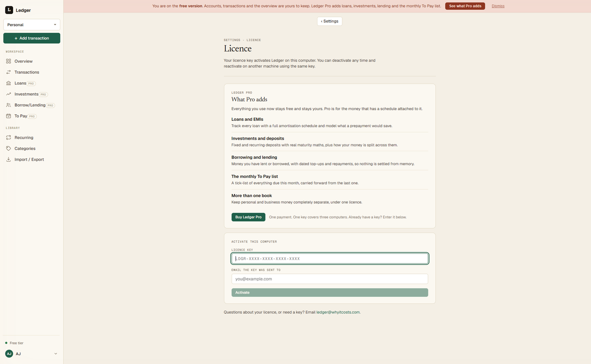This screenshot has height=364, width=591.
Task: Click the Loans bank icon
Action: [x=8, y=83]
